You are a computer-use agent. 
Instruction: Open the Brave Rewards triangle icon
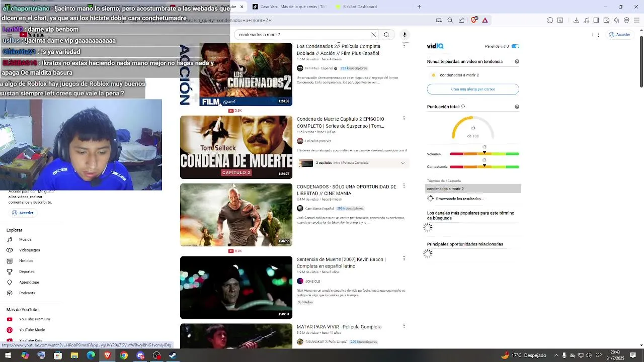click(485, 20)
